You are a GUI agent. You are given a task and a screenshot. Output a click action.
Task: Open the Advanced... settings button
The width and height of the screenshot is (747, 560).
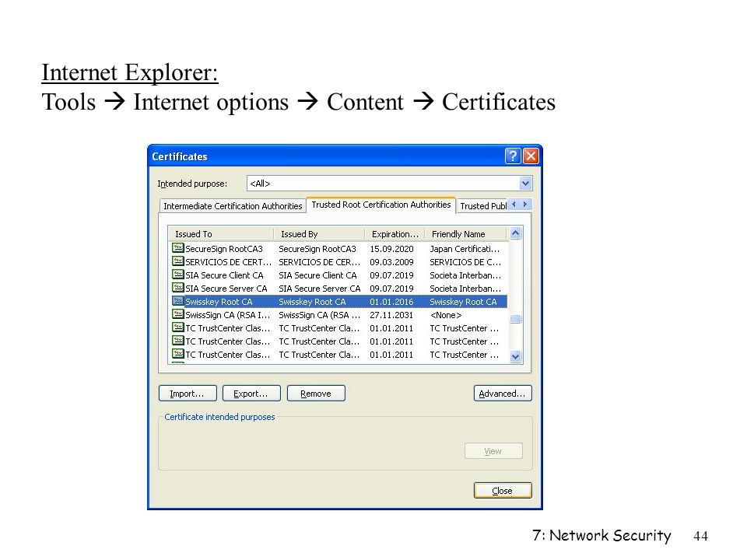click(503, 394)
